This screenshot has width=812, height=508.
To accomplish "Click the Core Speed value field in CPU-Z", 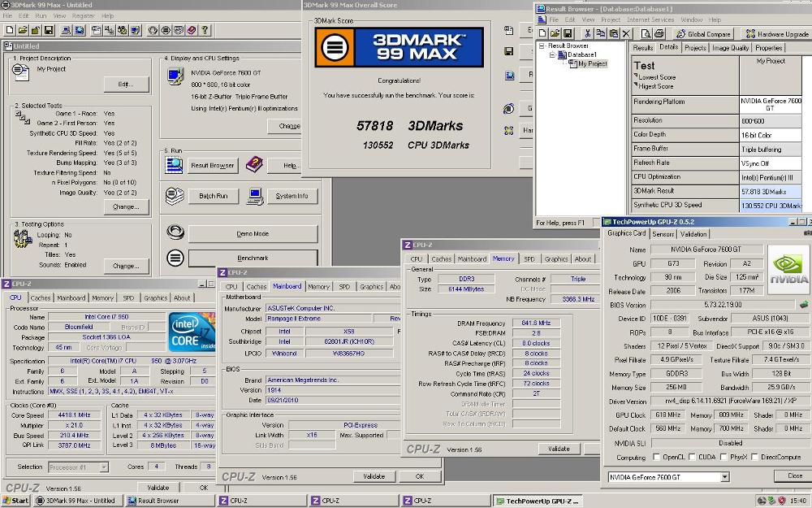I will tap(74, 415).
